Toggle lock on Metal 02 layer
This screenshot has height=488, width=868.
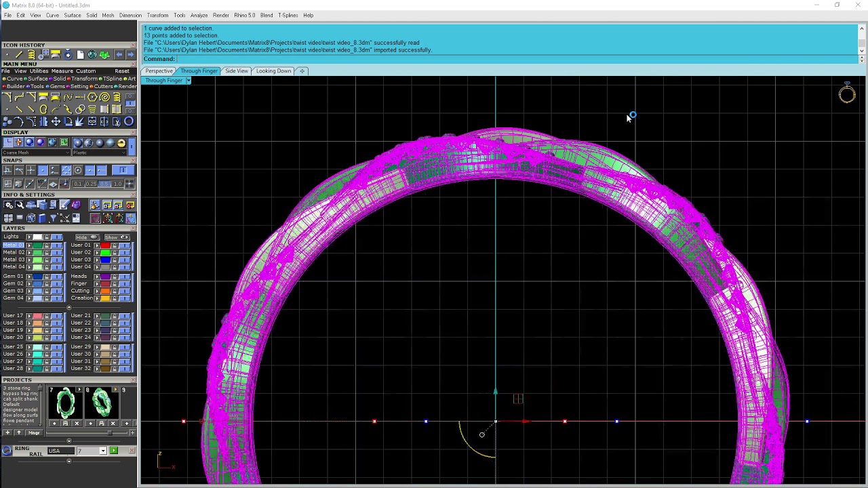point(47,252)
